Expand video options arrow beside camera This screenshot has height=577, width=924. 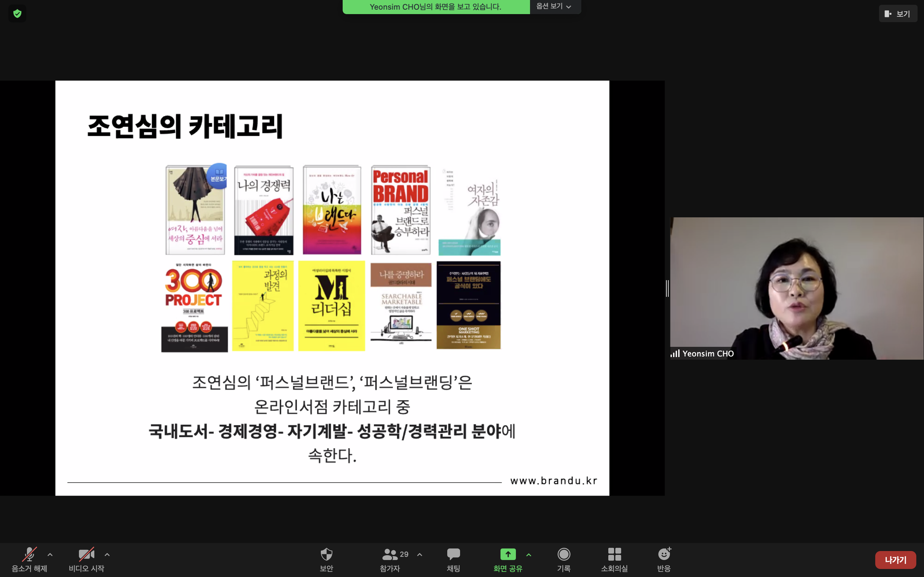(107, 555)
